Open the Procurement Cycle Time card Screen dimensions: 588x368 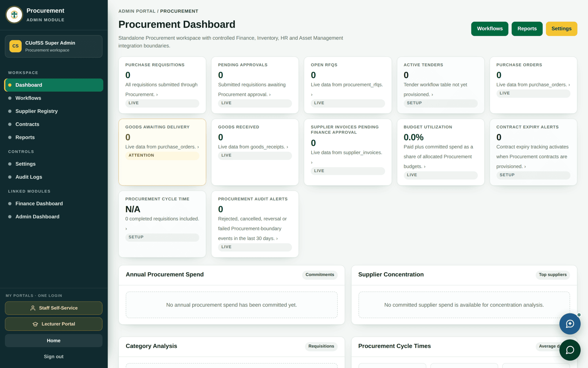[162, 224]
